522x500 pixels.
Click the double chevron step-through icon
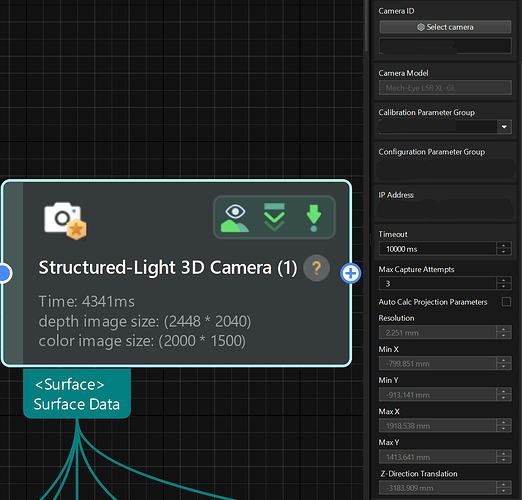click(274, 217)
